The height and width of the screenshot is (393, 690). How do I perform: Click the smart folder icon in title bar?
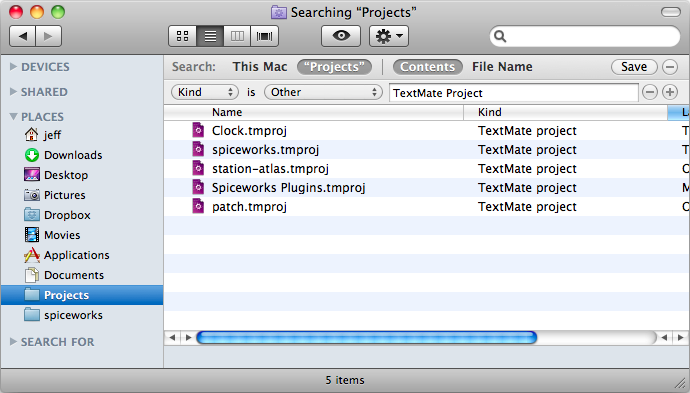[x=279, y=12]
